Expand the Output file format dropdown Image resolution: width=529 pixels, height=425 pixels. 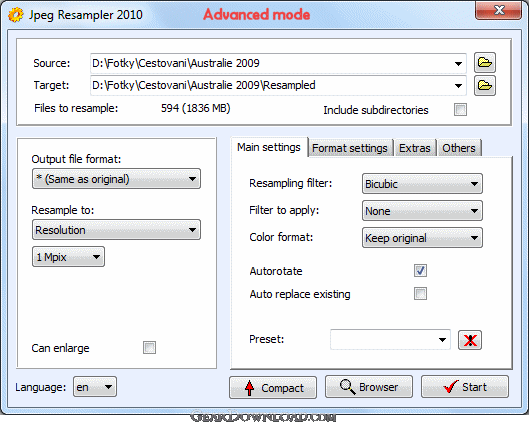click(116, 179)
